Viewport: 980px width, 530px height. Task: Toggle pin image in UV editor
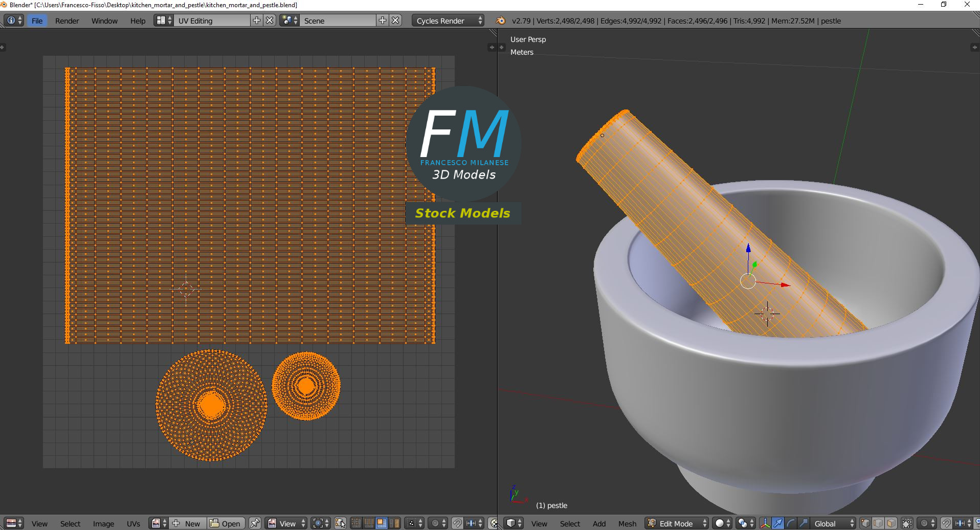(x=255, y=523)
